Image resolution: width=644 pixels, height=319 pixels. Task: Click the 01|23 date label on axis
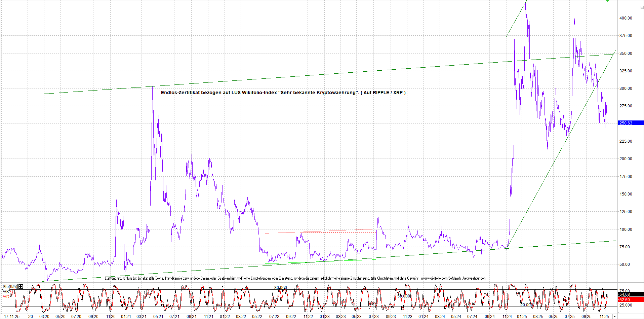[324, 316]
